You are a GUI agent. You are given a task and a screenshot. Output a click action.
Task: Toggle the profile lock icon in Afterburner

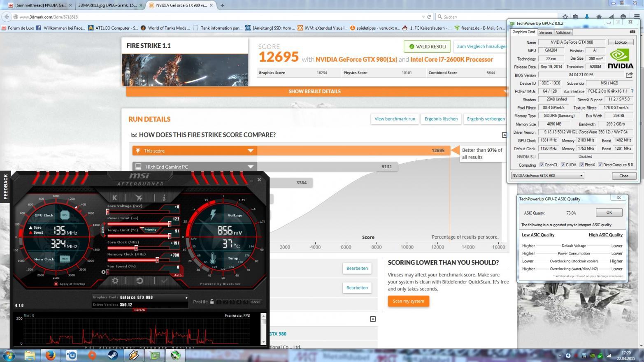pos(212,302)
